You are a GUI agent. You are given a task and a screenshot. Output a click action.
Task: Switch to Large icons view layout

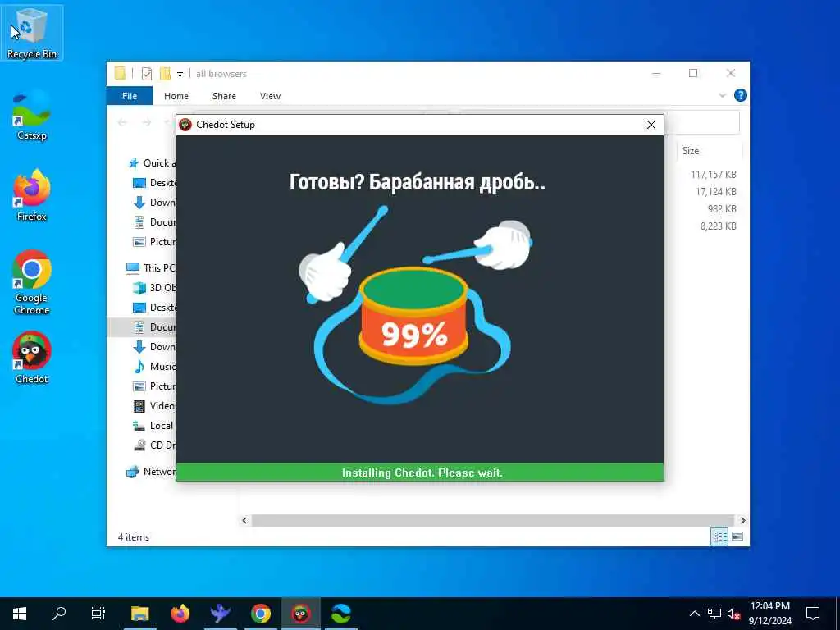click(737, 536)
